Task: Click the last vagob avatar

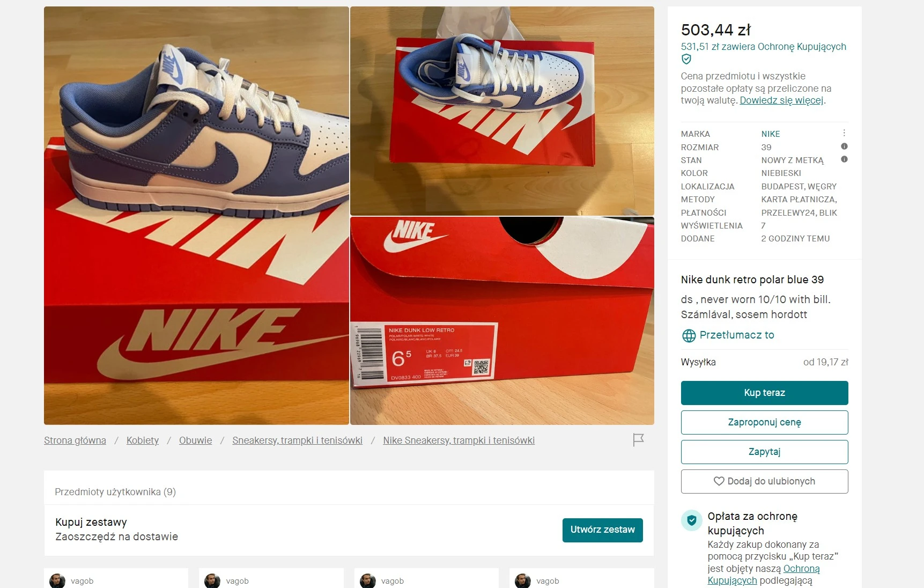Action: click(x=523, y=581)
